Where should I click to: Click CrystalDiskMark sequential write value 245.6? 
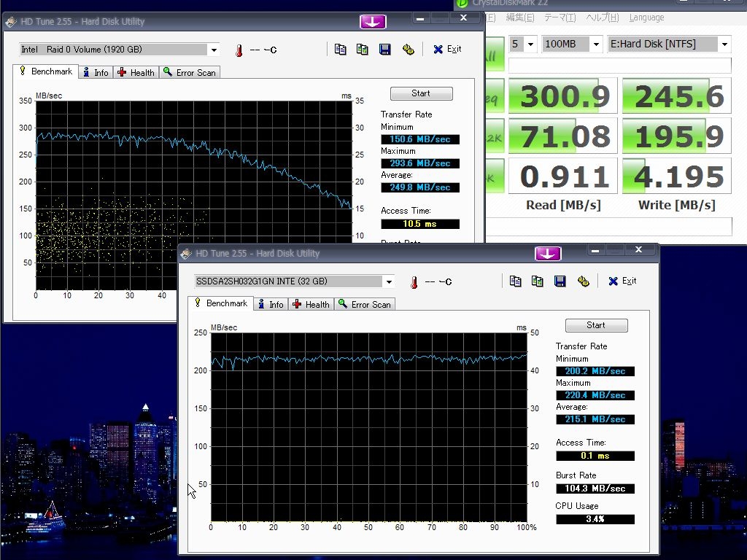point(677,96)
